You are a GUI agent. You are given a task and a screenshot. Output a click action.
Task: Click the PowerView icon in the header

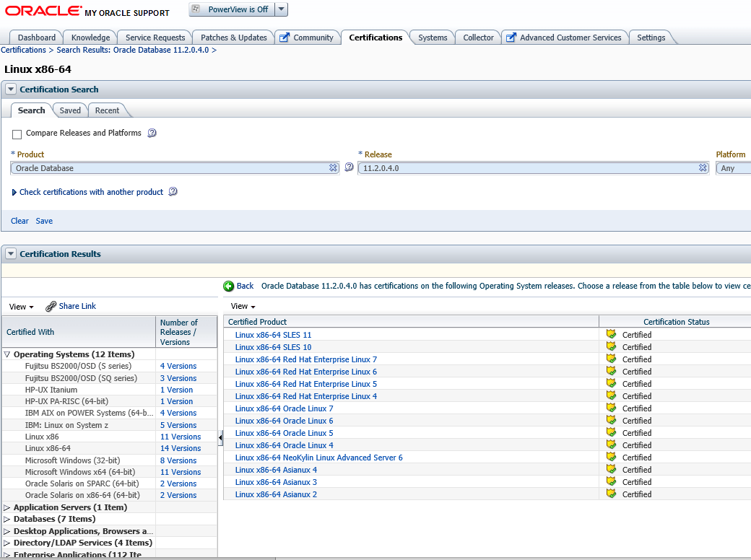(196, 9)
